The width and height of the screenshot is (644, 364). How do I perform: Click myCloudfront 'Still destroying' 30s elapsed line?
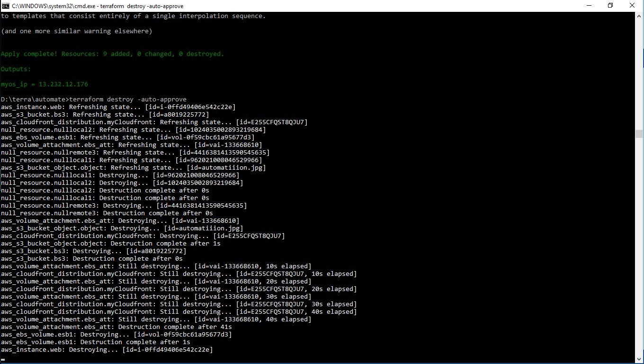click(x=179, y=304)
